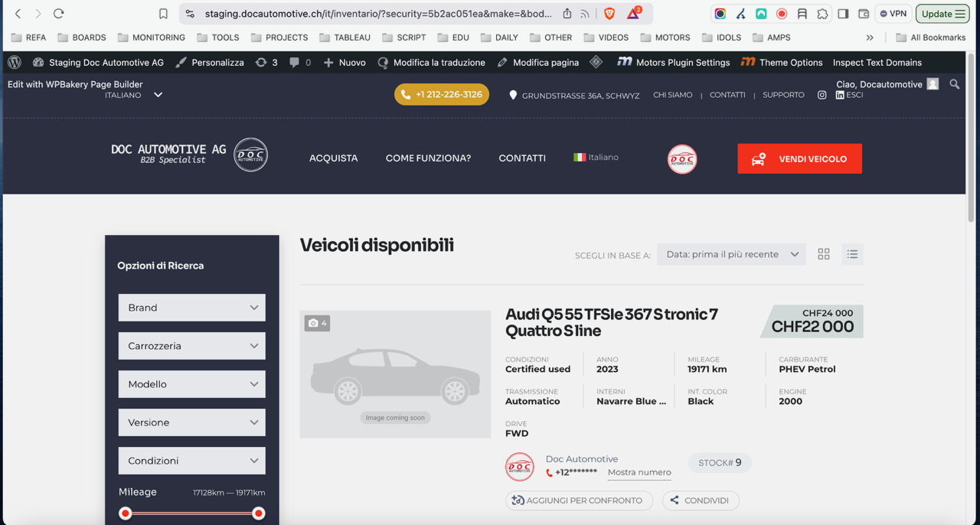980x525 pixels.
Task: Open the round DOC Automotive header logo
Action: 250,155
